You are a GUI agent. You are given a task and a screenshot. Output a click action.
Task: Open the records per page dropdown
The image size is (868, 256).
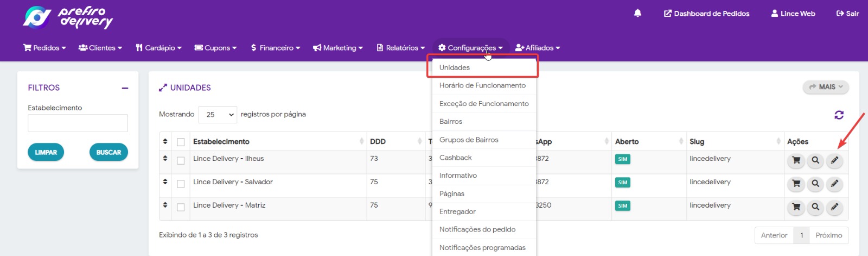pos(218,115)
